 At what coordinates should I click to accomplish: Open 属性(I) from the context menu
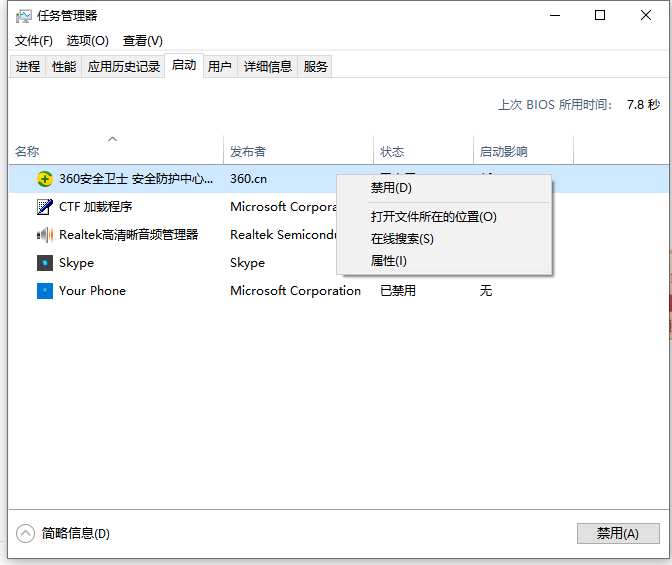point(389,261)
